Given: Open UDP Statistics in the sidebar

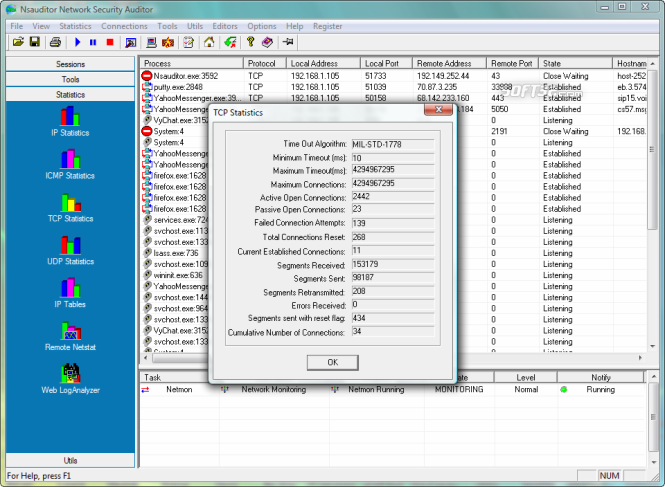Looking at the screenshot, I should coord(70,250).
